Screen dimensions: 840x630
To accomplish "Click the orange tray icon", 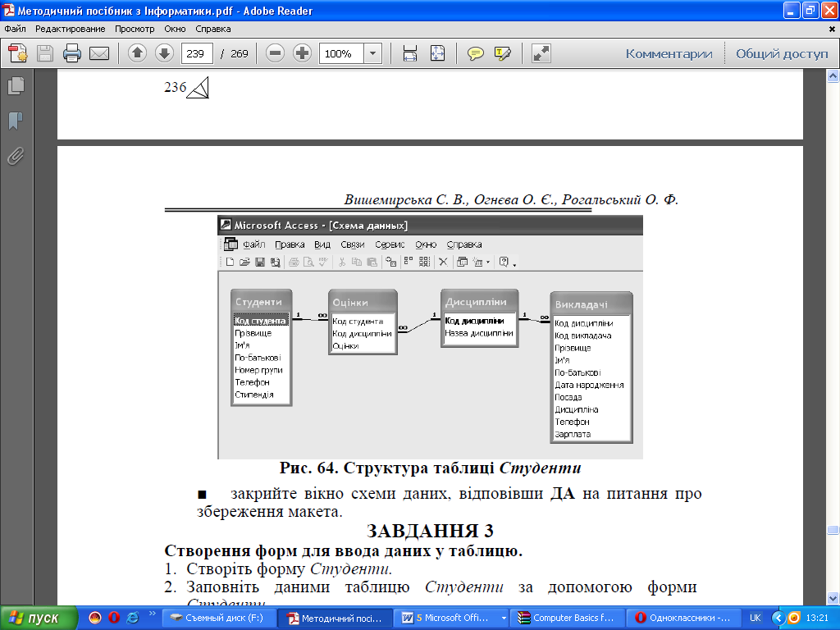I will (794, 618).
